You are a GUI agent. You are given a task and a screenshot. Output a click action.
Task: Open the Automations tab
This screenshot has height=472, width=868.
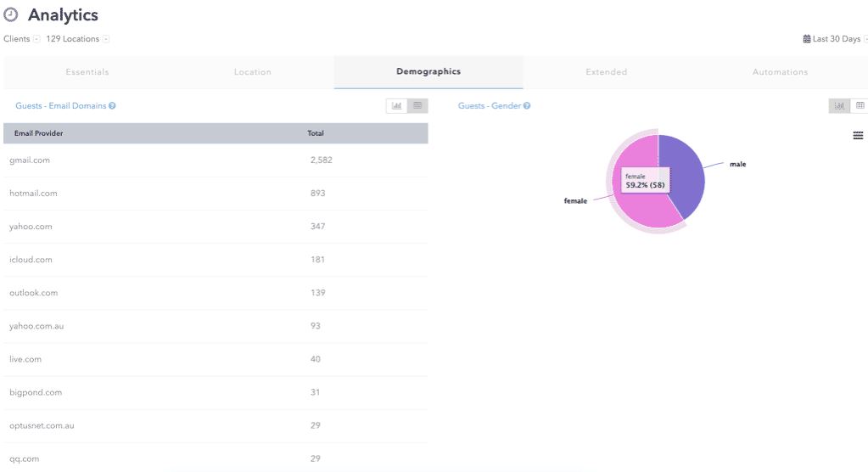[780, 72]
